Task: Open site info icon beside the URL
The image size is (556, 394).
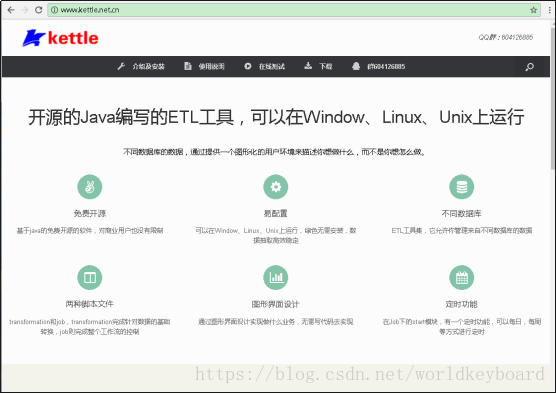Action: click(x=54, y=10)
